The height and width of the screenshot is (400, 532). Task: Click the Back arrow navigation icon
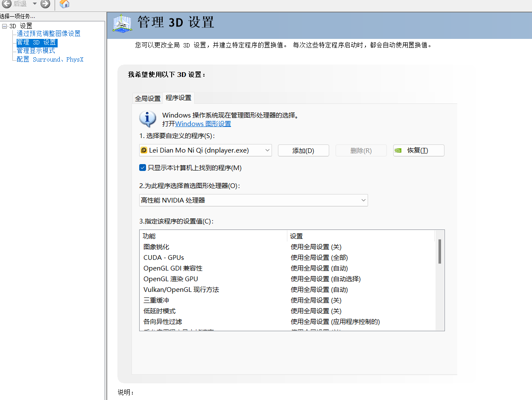coord(7,4)
